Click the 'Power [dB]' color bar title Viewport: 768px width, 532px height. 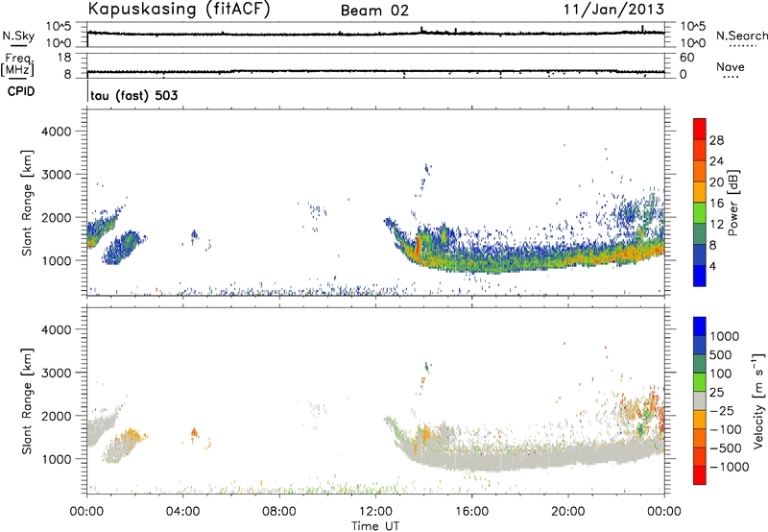point(732,203)
